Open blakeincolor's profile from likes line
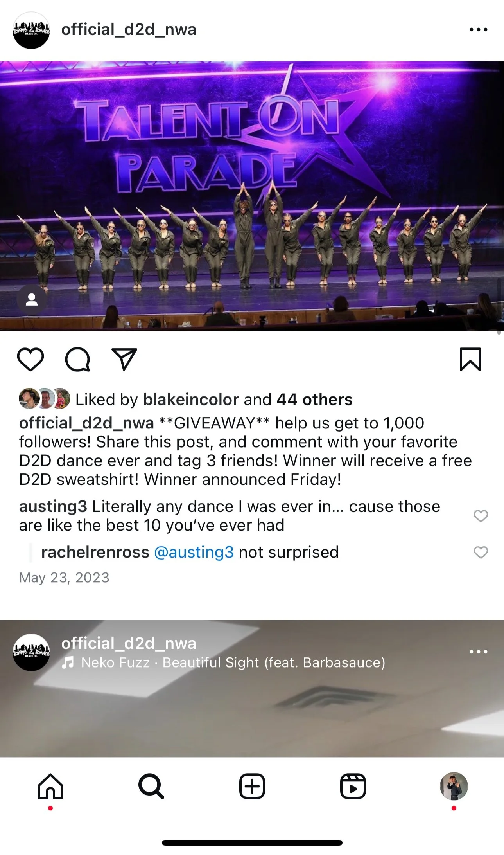This screenshot has height=855, width=504. click(x=191, y=400)
